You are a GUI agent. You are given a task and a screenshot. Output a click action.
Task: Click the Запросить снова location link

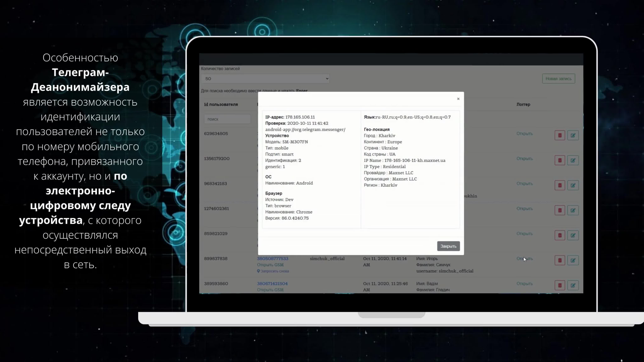click(x=273, y=271)
